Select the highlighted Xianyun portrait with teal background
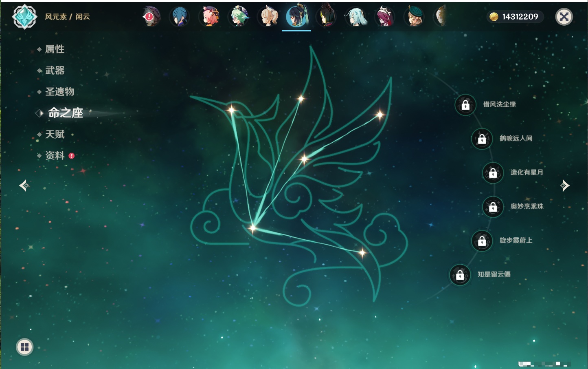 point(297,17)
